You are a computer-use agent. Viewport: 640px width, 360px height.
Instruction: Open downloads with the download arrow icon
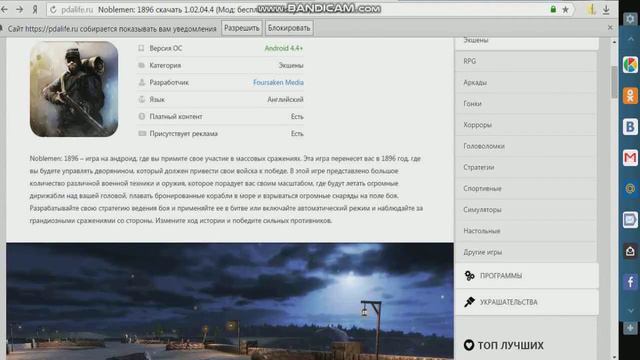[x=606, y=9]
